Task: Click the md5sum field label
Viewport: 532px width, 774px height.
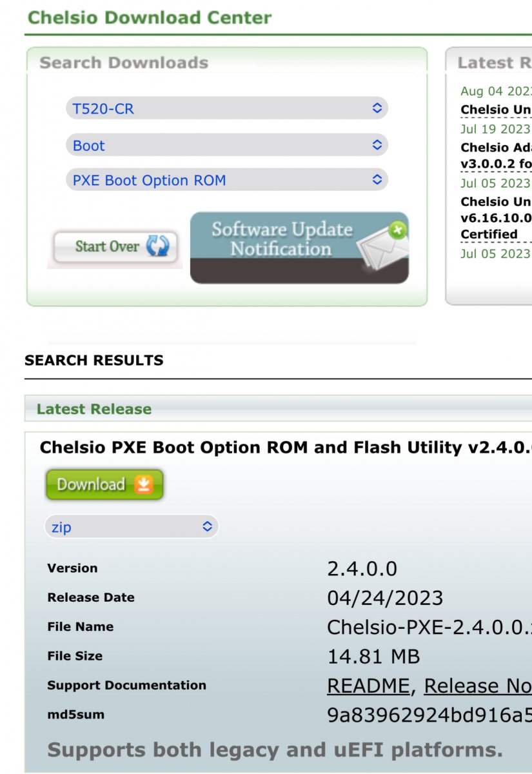Action: (75, 715)
